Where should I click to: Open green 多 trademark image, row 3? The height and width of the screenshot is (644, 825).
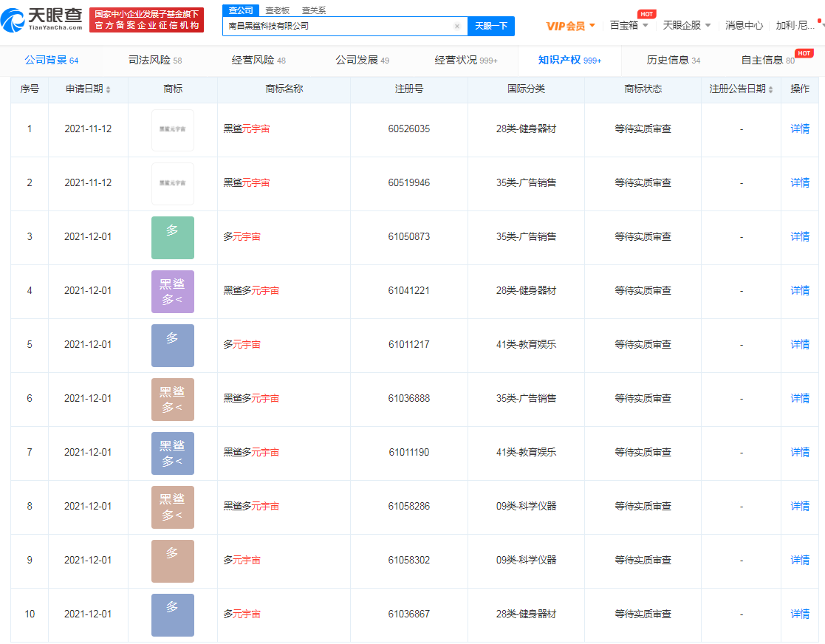(x=173, y=238)
